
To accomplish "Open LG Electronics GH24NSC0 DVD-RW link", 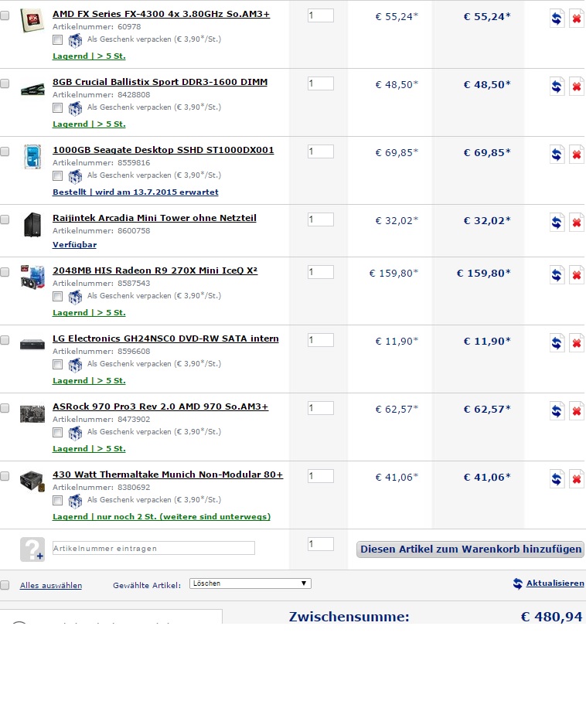I will coord(165,338).
